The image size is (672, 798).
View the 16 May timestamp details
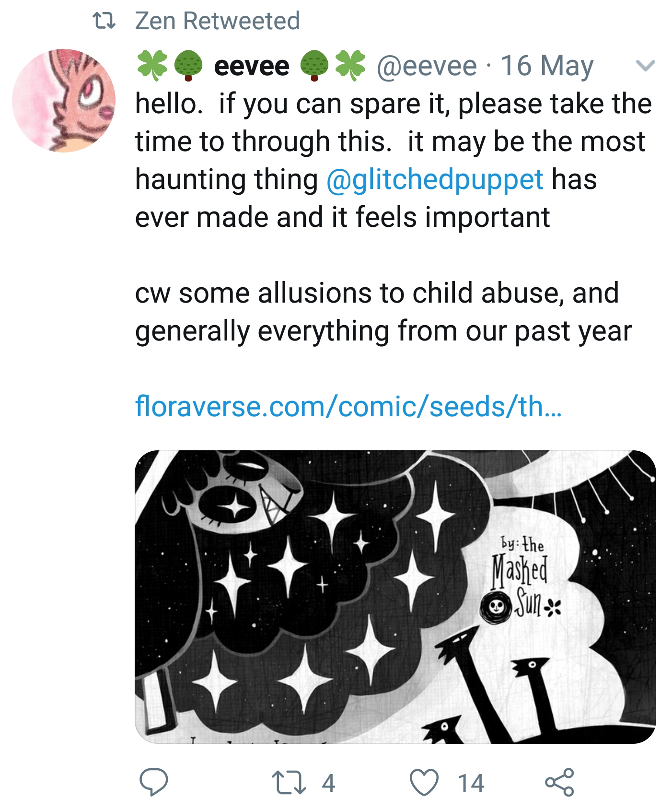pyautogui.click(x=547, y=66)
